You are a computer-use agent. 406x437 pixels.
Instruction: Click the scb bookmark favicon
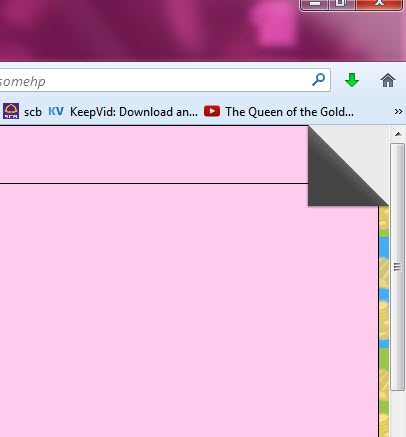coord(11,111)
